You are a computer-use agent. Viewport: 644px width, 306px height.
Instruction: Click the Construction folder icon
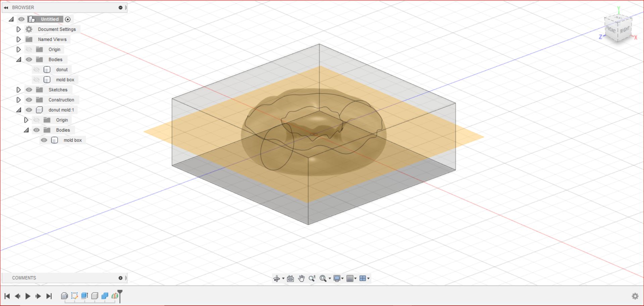pos(40,100)
